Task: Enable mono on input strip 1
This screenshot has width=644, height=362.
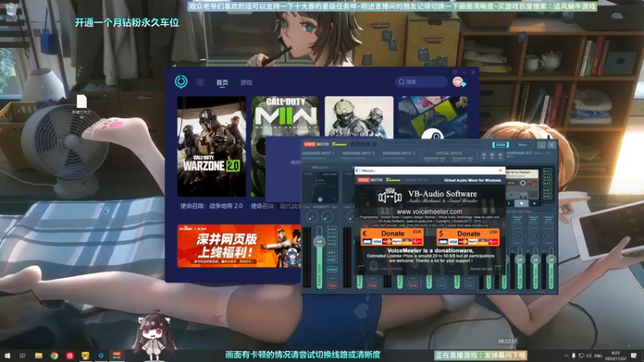Action: (x=332, y=269)
